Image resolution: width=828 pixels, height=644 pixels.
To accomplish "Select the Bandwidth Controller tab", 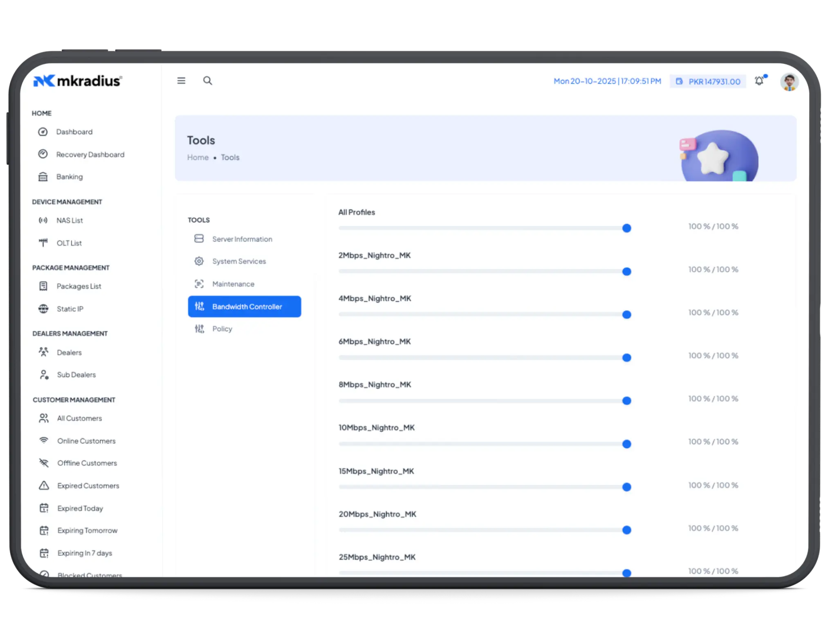I will 245,307.
